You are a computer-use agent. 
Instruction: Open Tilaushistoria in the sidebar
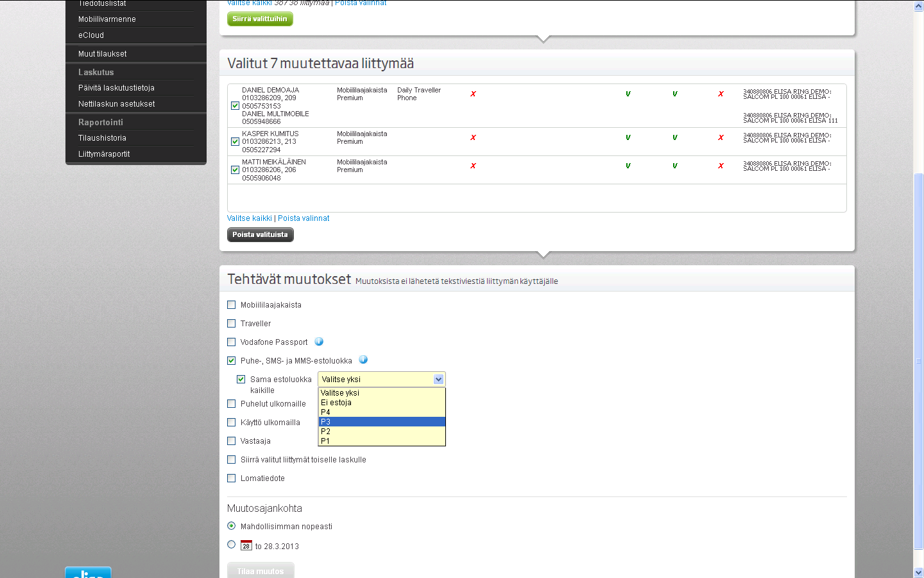102,138
